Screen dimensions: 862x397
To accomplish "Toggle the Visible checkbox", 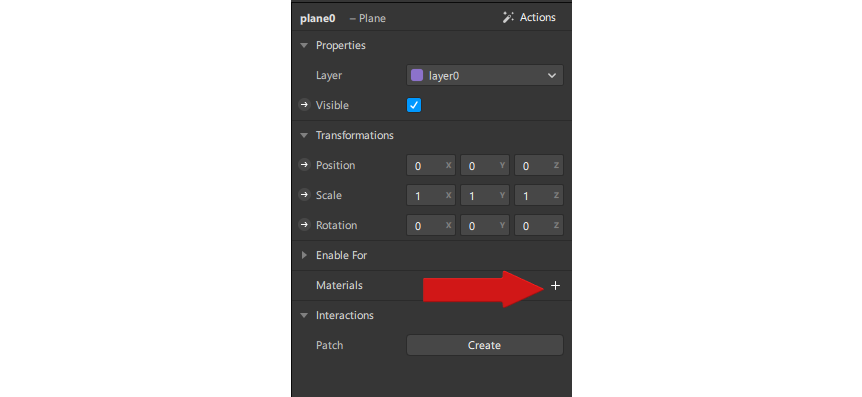I will pyautogui.click(x=414, y=105).
